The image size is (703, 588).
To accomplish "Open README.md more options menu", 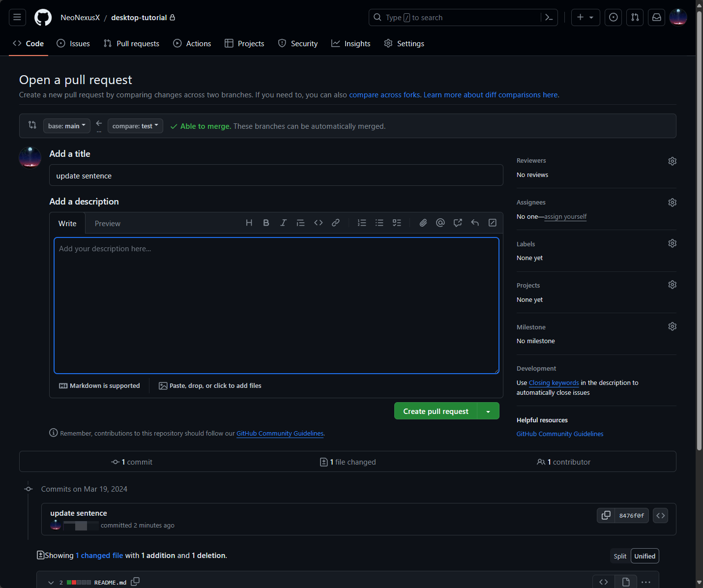I will pos(646,582).
